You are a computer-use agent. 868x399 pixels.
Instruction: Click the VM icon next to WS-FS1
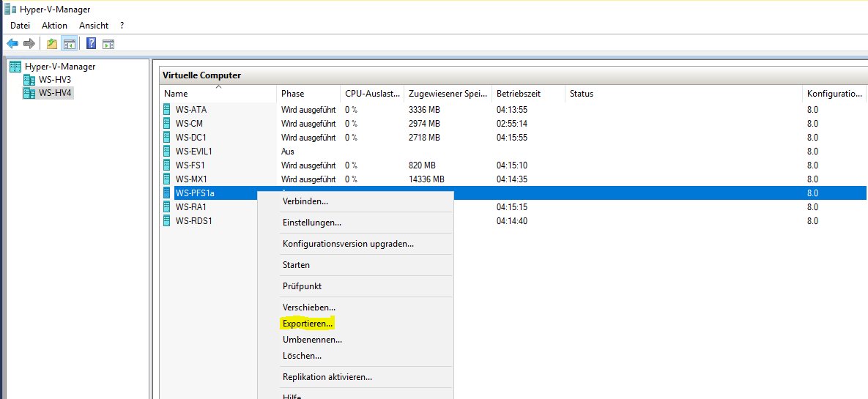pyautogui.click(x=167, y=165)
